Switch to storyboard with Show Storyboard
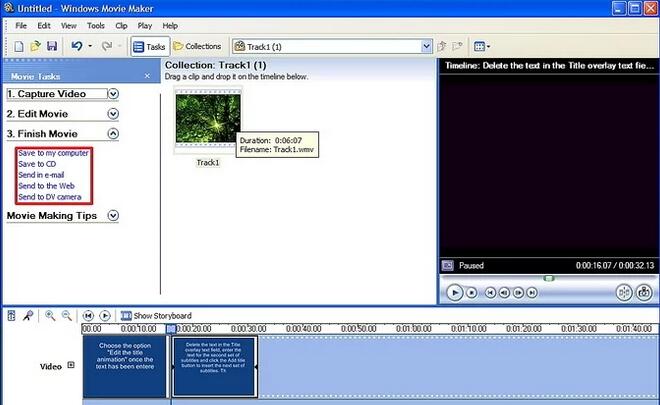This screenshot has height=405, width=660. (x=156, y=316)
